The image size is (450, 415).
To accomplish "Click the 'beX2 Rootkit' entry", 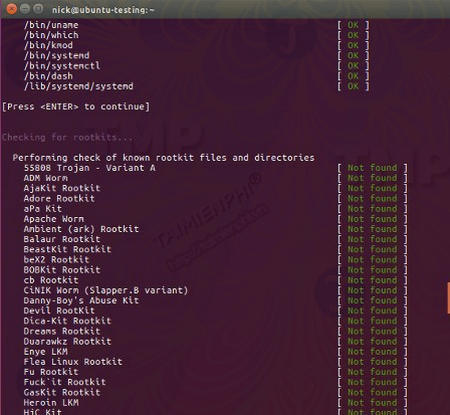I will pyautogui.click(x=56, y=260).
